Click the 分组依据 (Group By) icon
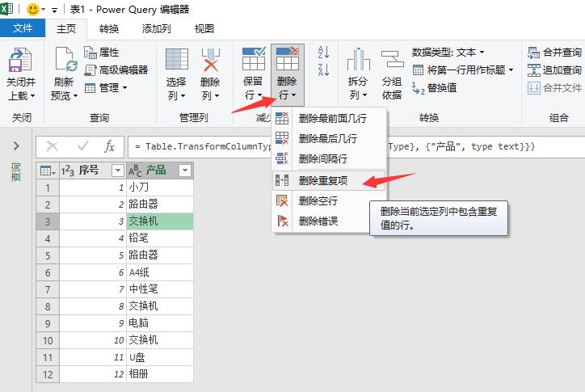 pos(392,60)
